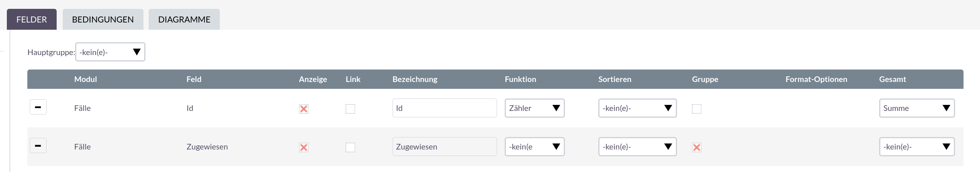Uncheck the Gruppe checkbox for Zugewiesen row
This screenshot has width=980, height=172.
pos(697,147)
